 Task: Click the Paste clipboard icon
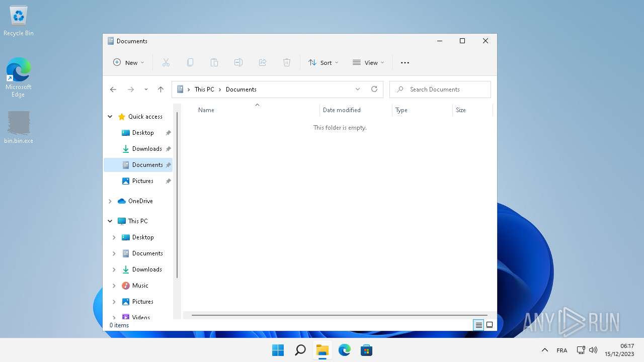click(214, 62)
